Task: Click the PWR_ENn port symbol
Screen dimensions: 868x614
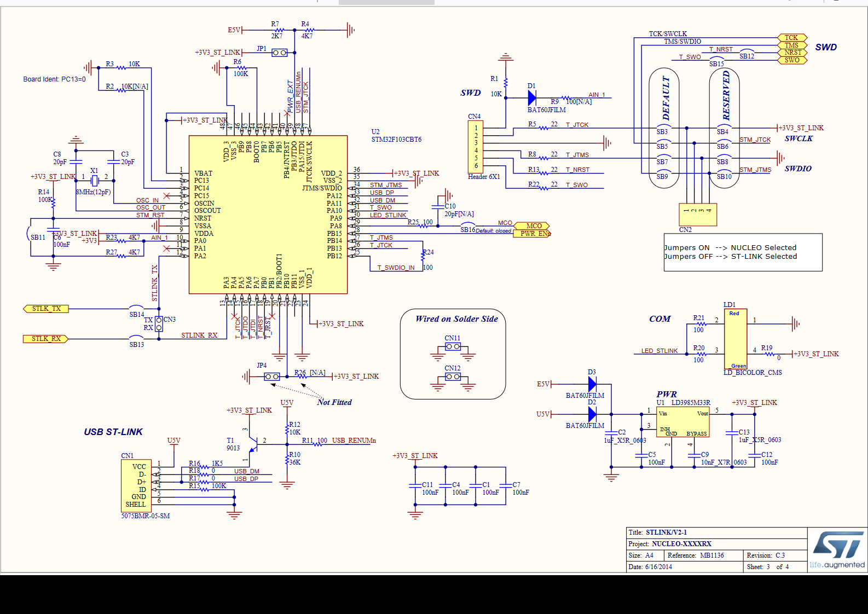Action: coord(531,233)
